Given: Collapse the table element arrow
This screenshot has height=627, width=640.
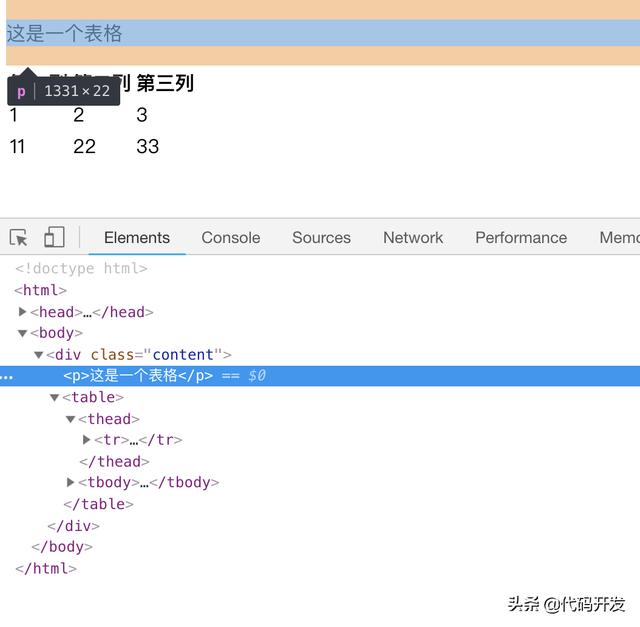Looking at the screenshot, I should click(54, 398).
